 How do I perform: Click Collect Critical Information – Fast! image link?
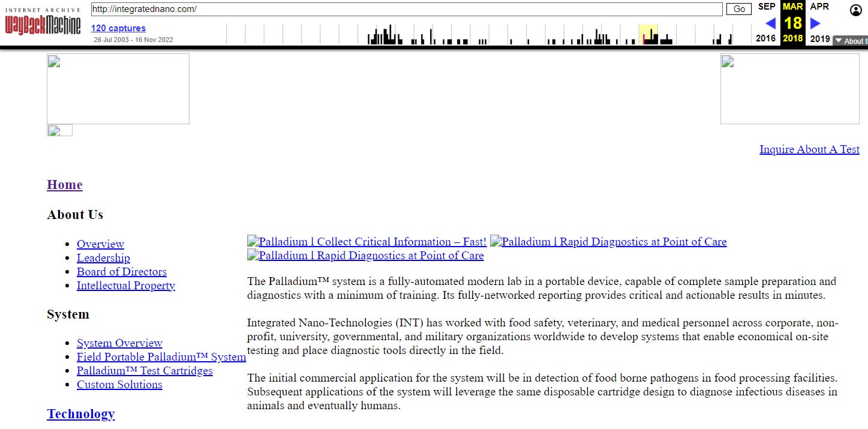click(367, 242)
